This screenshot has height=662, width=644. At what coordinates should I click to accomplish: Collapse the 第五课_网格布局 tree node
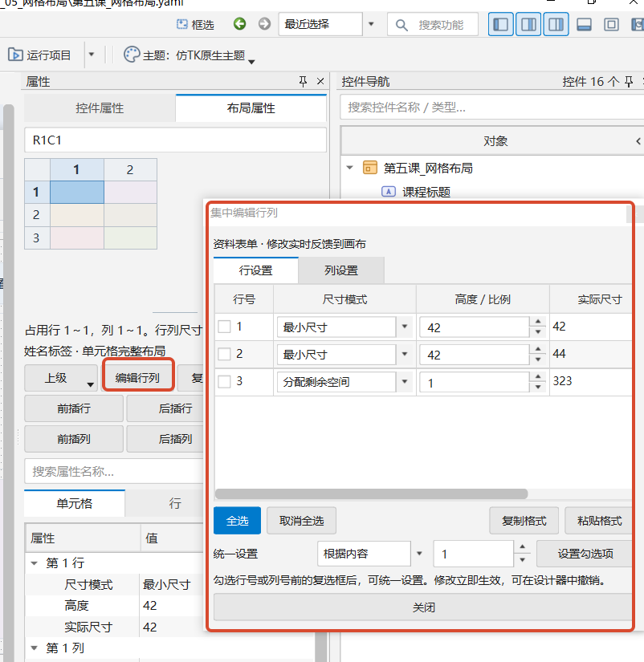pos(349,168)
